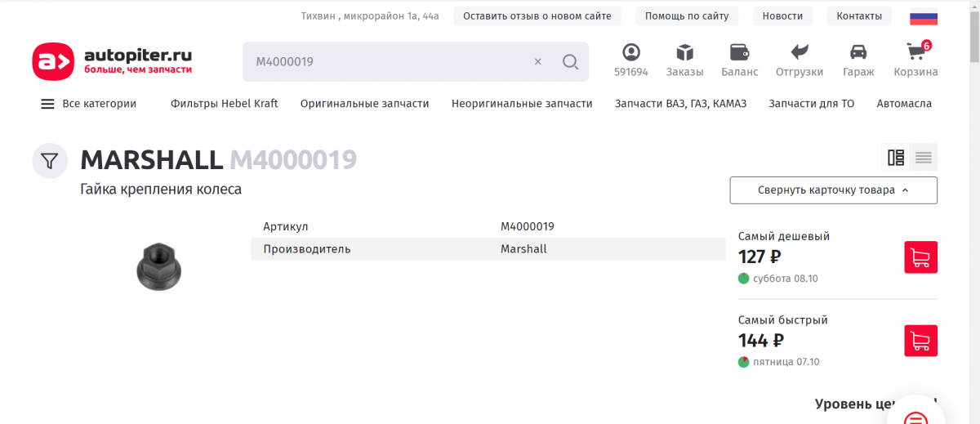
Task: Click the M4000019 article value in table
Action: point(528,226)
